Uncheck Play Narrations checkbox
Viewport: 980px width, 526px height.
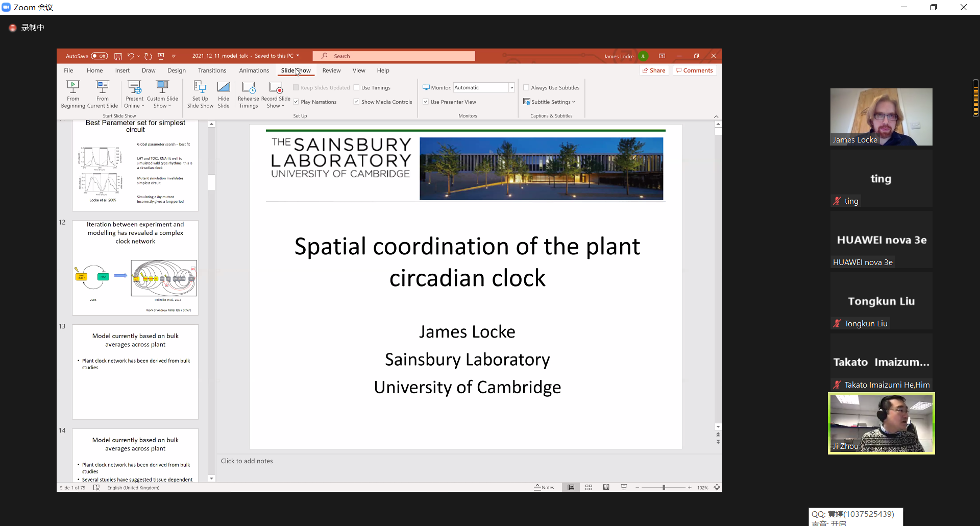pyautogui.click(x=296, y=102)
